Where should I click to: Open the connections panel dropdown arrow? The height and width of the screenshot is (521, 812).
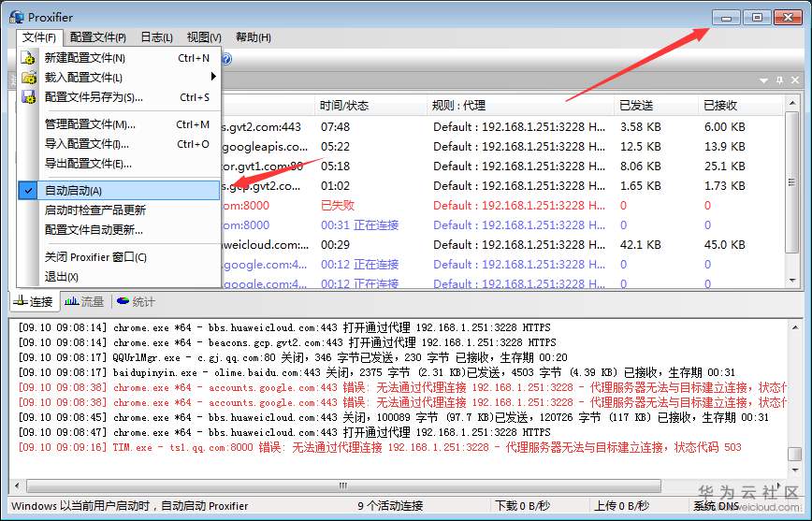pos(764,80)
